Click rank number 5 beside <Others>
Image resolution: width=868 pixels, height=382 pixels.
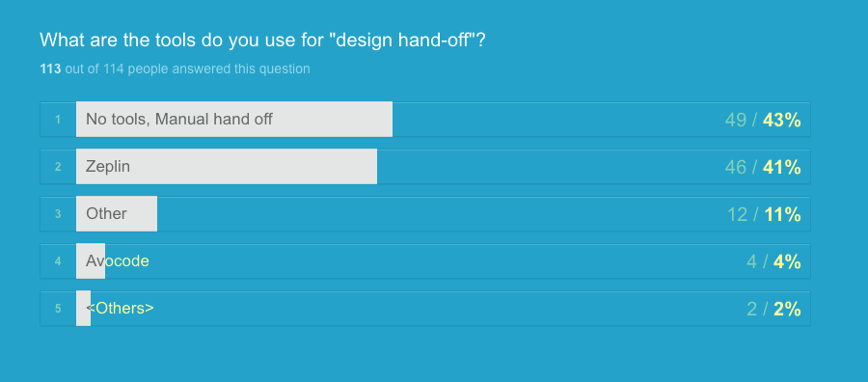(x=58, y=309)
